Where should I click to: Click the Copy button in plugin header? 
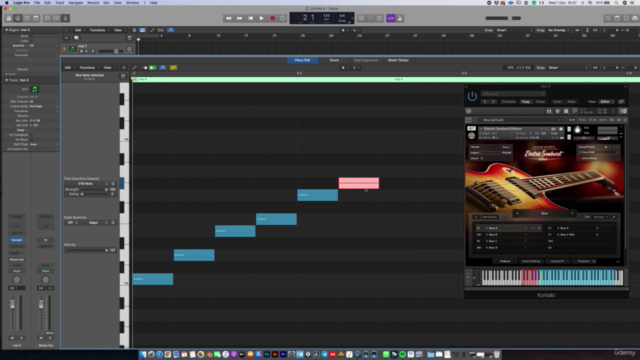tap(526, 102)
